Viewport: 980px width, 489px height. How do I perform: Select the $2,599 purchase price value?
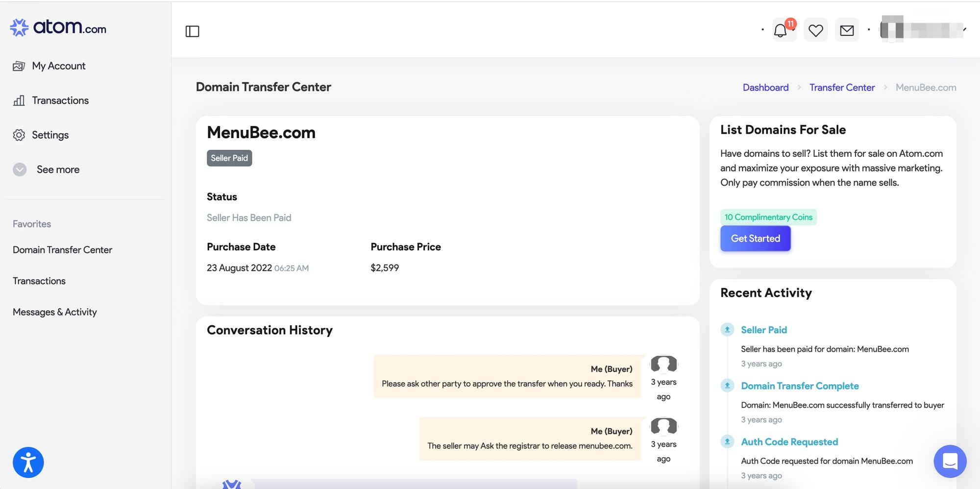(x=385, y=268)
